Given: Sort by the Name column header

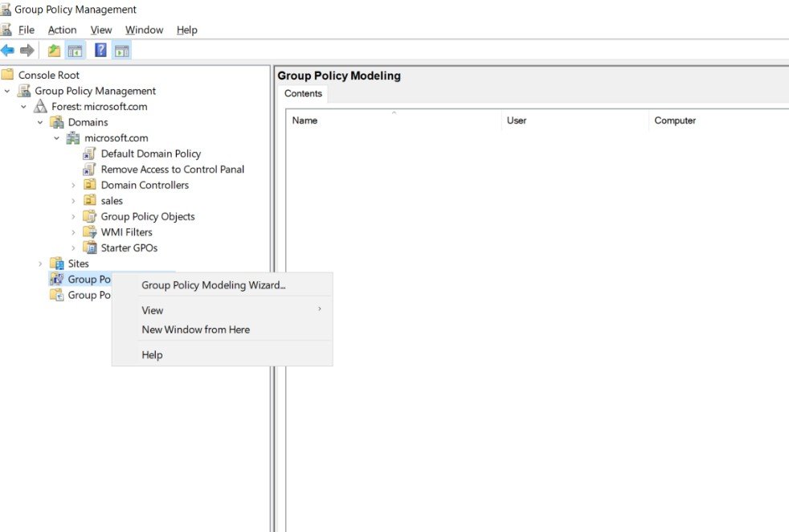Looking at the screenshot, I should 394,121.
